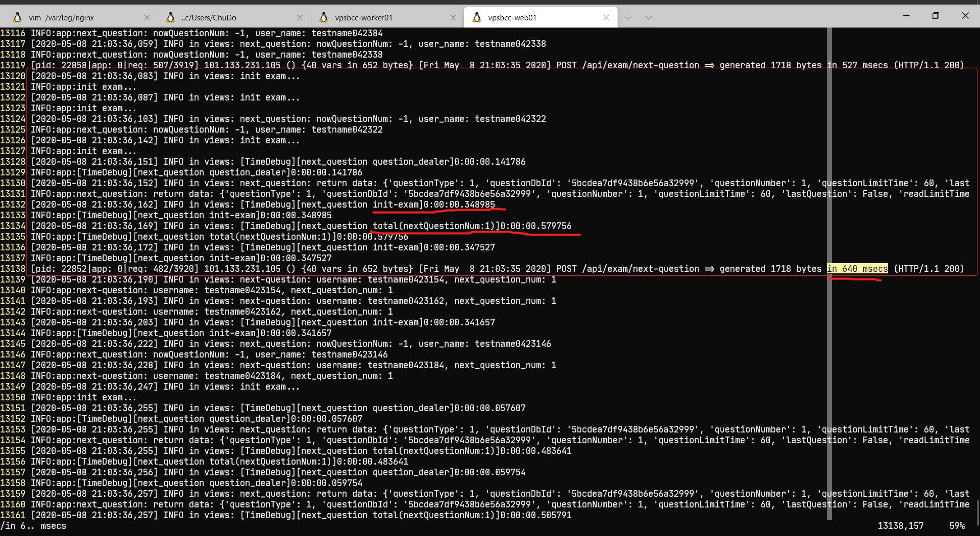Click 'testname0423154' on line 13139
This screenshot has height=536, width=980.
406,279
